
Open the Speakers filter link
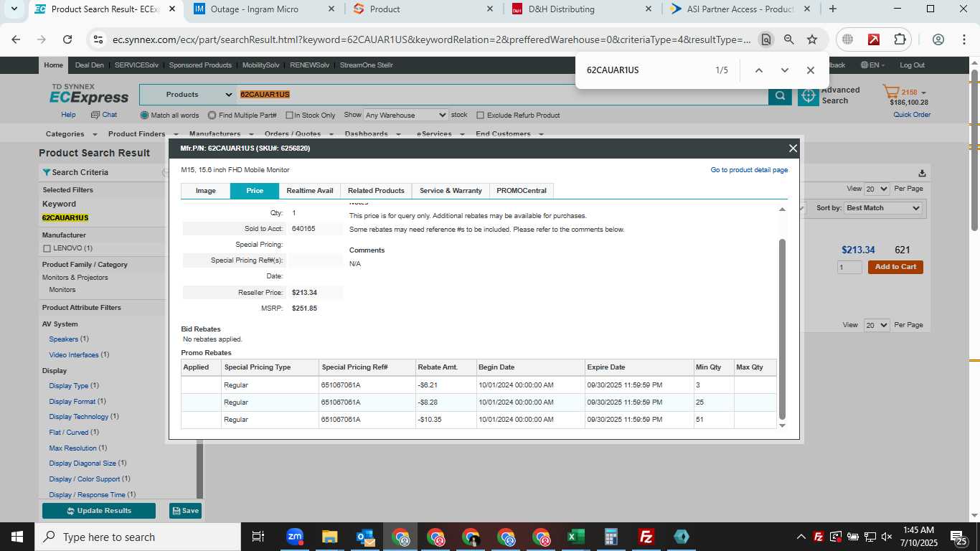[63, 339]
